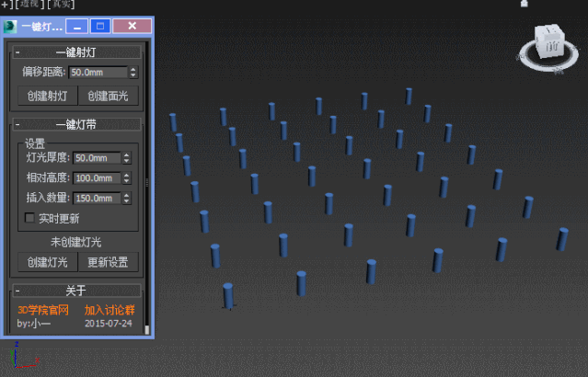The width and height of the screenshot is (588, 377).
Task: Edit the 灯光厚度 value field
Action: pos(98,158)
